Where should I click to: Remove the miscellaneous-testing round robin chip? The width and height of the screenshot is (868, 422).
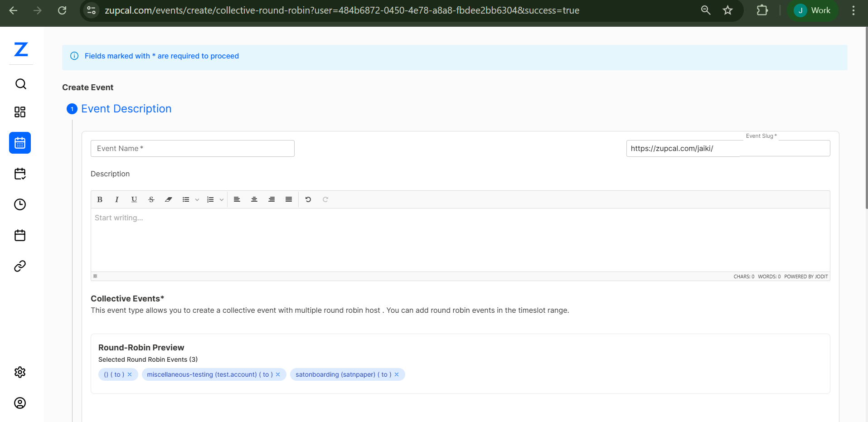278,374
